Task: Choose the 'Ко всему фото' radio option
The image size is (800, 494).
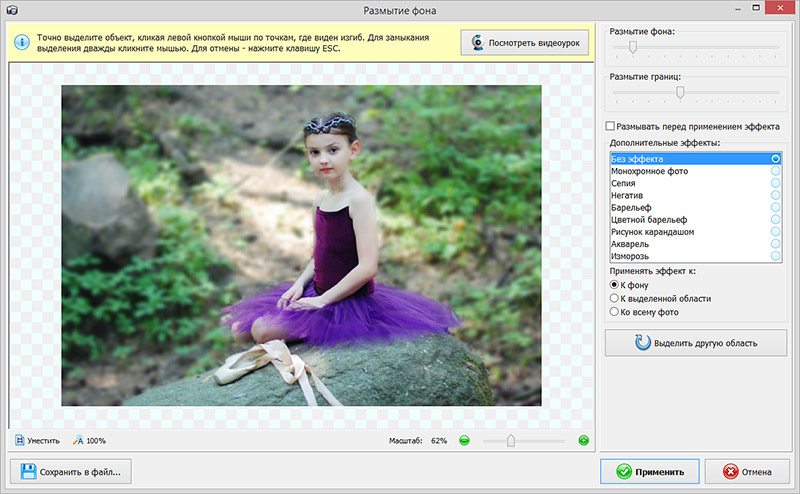Action: click(x=614, y=312)
